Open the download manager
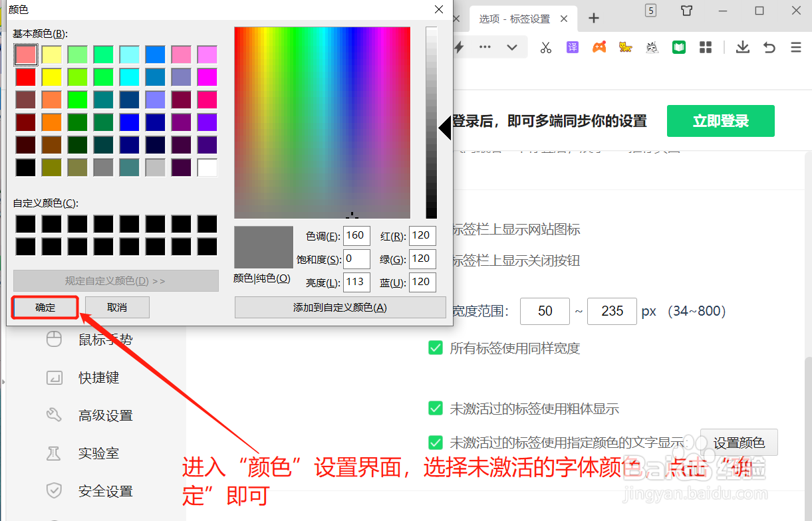 [x=742, y=47]
